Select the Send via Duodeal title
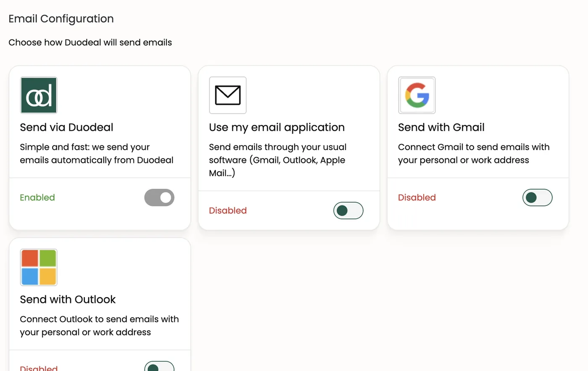The height and width of the screenshot is (371, 588). pyautogui.click(x=66, y=127)
